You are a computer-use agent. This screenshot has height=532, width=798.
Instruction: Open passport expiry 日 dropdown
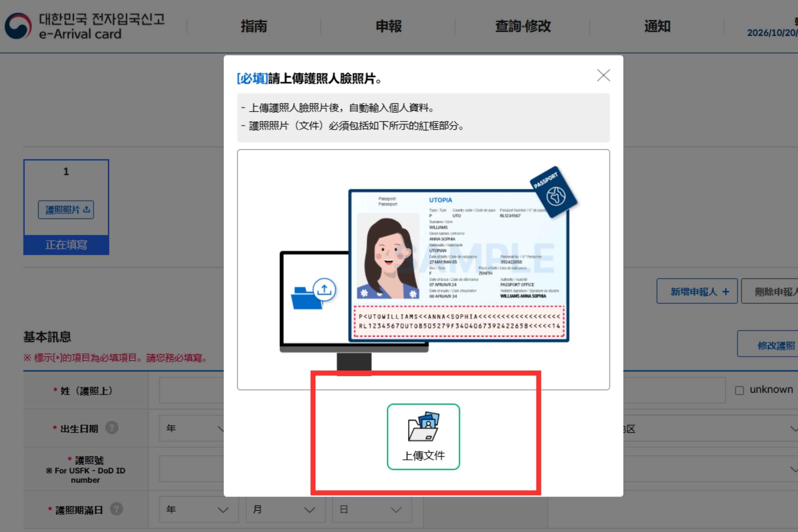372,510
